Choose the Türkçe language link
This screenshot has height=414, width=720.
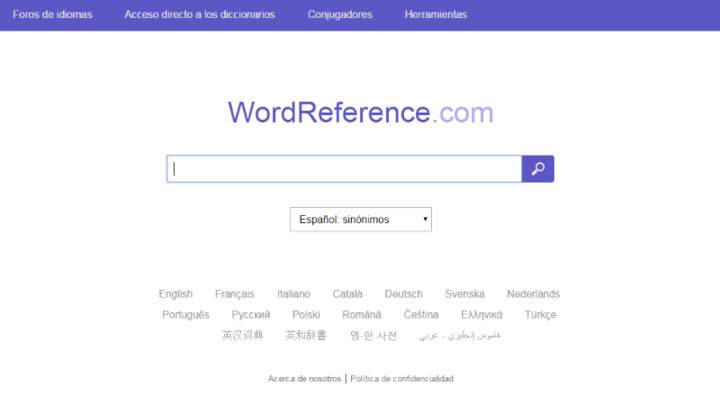[540, 315]
